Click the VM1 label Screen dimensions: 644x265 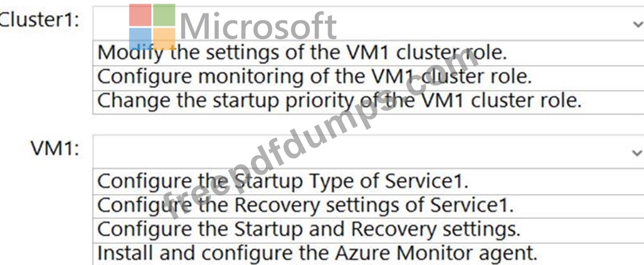(x=55, y=149)
